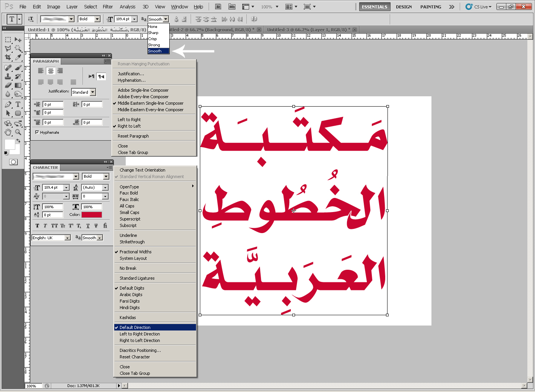Click Reset Character in the menu
The height and width of the screenshot is (392, 535).
(135, 356)
